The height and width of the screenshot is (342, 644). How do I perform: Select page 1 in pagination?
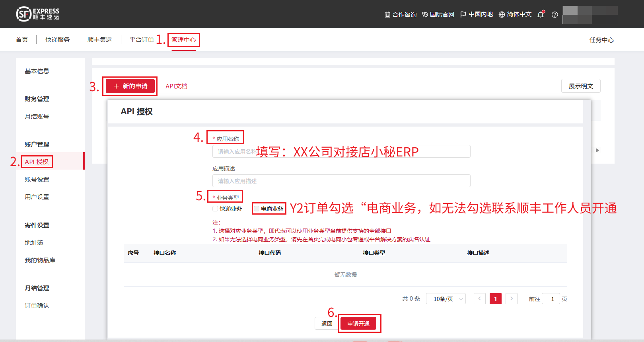pos(496,299)
